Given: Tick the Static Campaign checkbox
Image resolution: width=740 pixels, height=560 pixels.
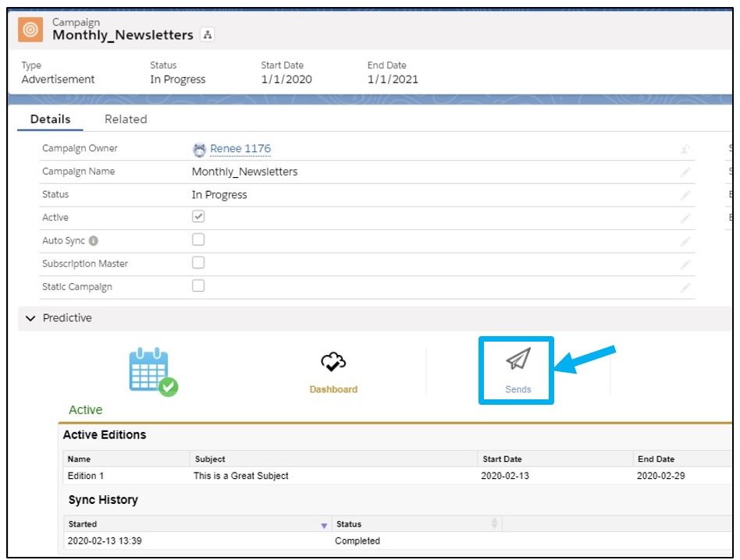Looking at the screenshot, I should click(198, 285).
